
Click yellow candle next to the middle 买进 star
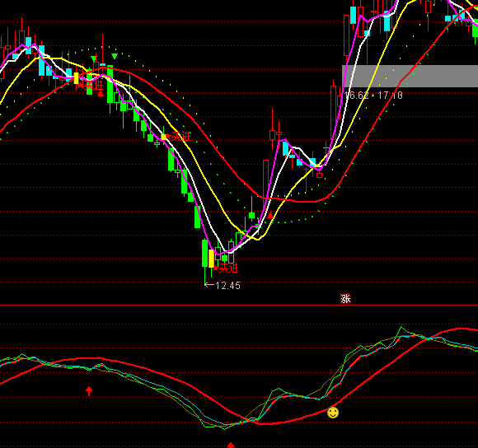click(164, 137)
